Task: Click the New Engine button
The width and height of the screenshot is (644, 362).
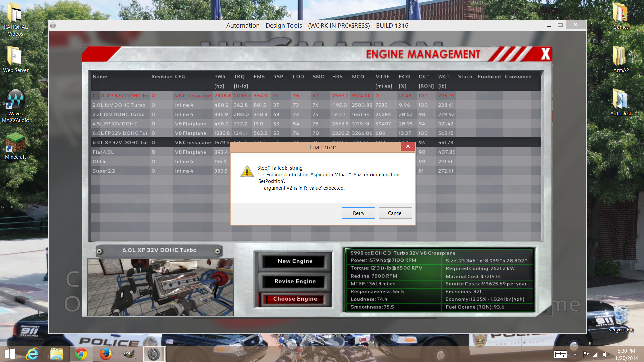Action: 295,261
